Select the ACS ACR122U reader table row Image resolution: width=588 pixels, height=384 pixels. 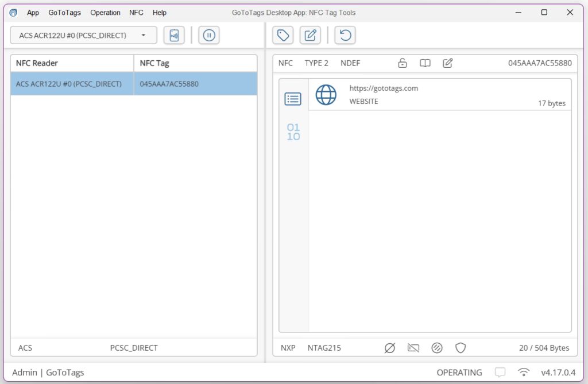pos(133,84)
